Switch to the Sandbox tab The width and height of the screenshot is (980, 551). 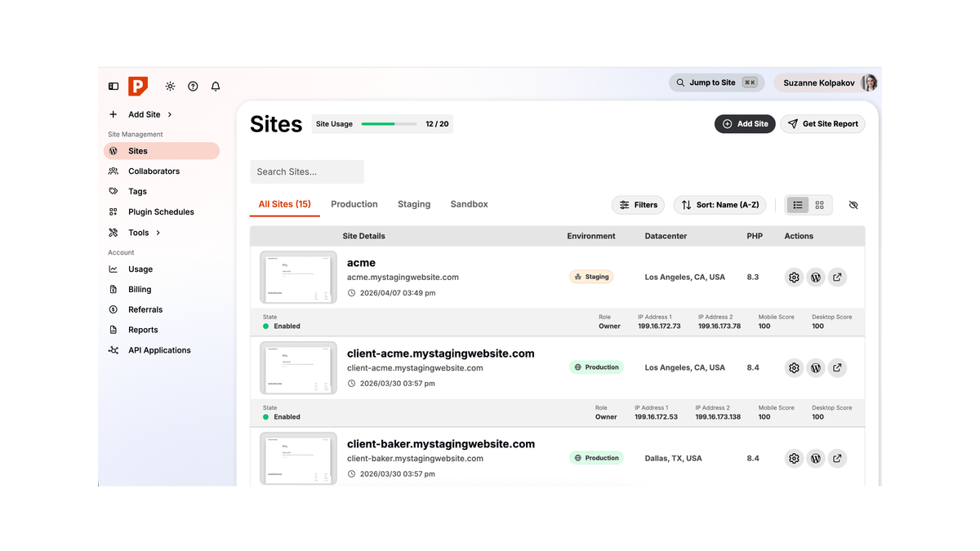click(470, 204)
